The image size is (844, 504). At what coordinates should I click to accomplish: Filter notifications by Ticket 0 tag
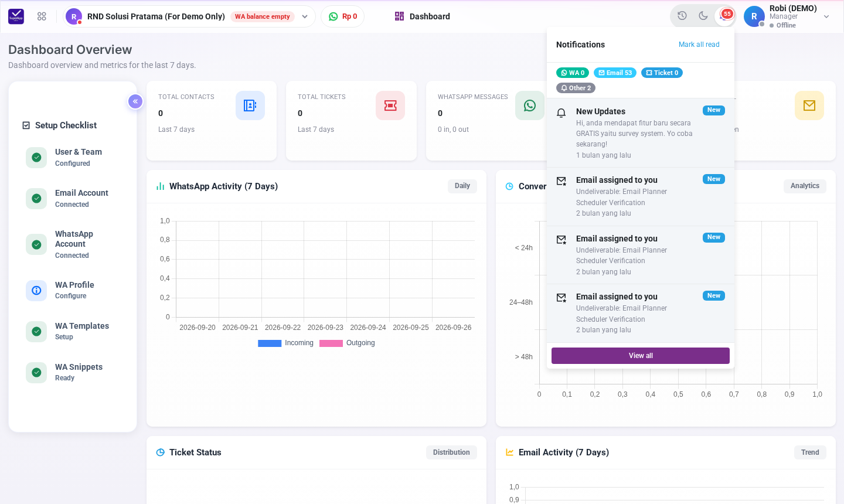[x=662, y=73]
